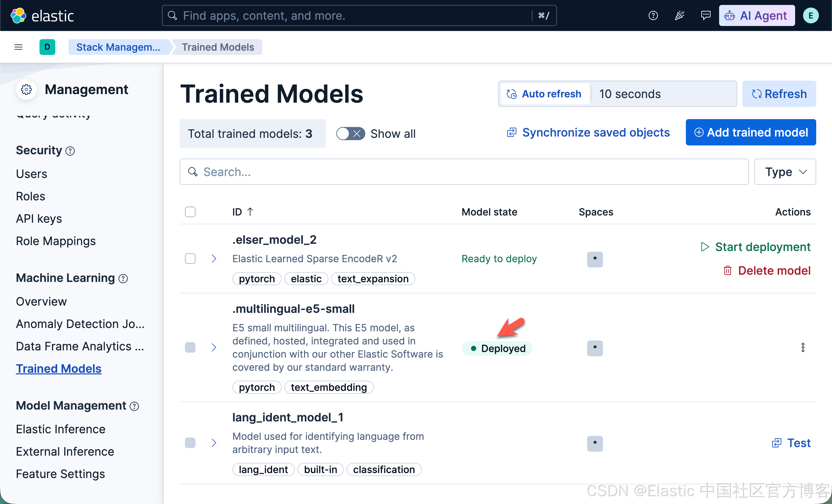The height and width of the screenshot is (504, 832).
Task: Click Delete model for .elser_model_2
Action: [x=767, y=271]
